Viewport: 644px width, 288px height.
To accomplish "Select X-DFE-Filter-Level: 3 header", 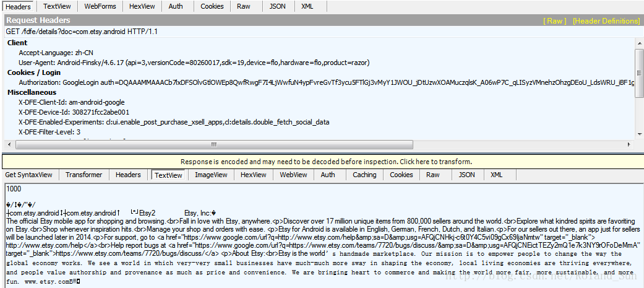I will pyautogui.click(x=49, y=132).
